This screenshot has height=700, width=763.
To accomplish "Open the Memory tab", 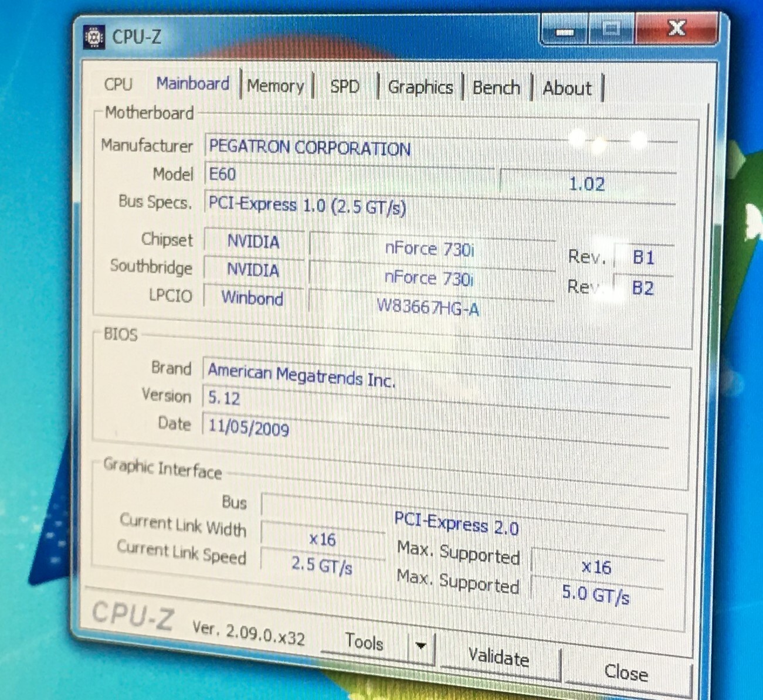I will [x=276, y=86].
